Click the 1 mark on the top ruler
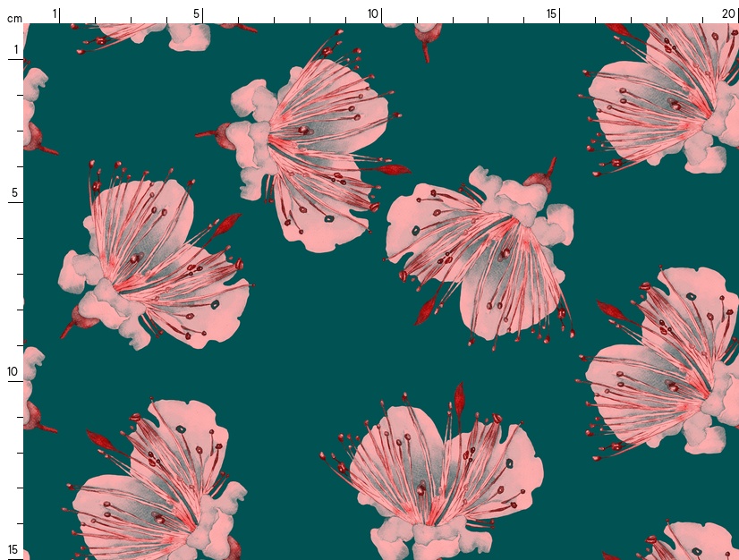Screen dimensions: 739x560 (x=55, y=13)
